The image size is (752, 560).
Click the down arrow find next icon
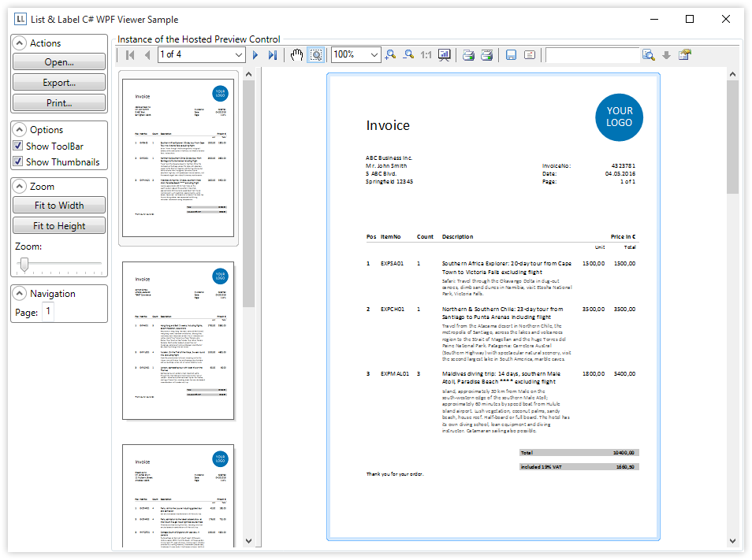click(667, 55)
